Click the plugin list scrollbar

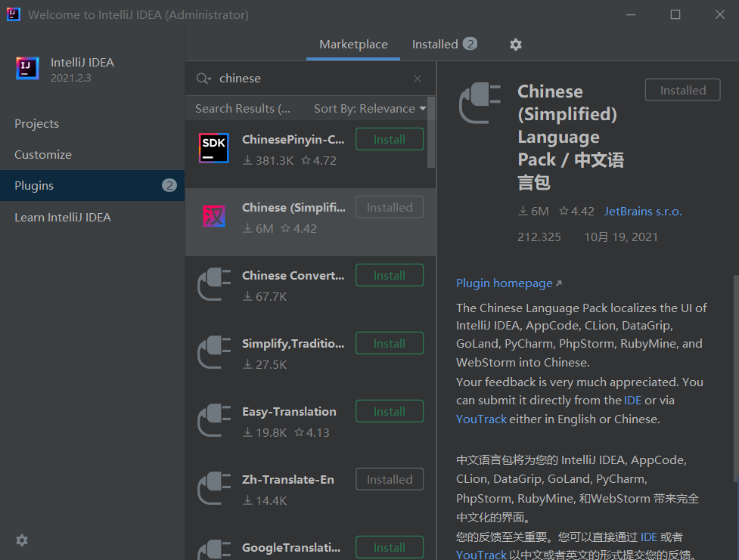[x=431, y=132]
